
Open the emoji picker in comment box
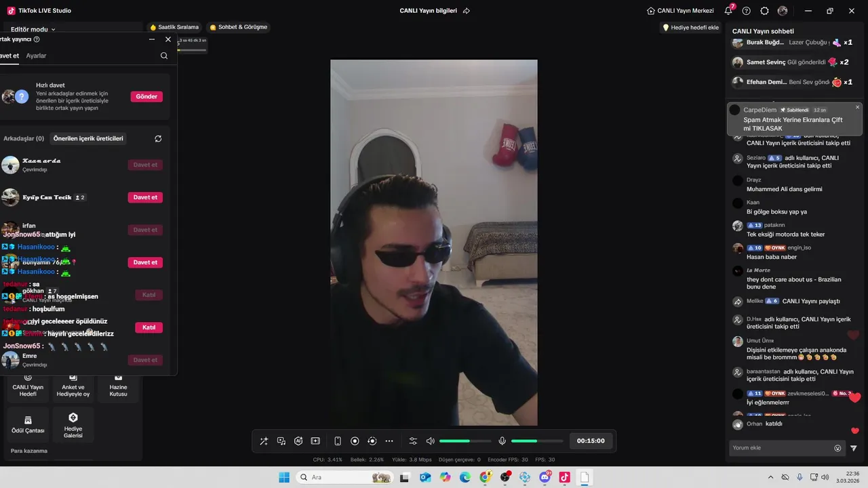coord(837,448)
